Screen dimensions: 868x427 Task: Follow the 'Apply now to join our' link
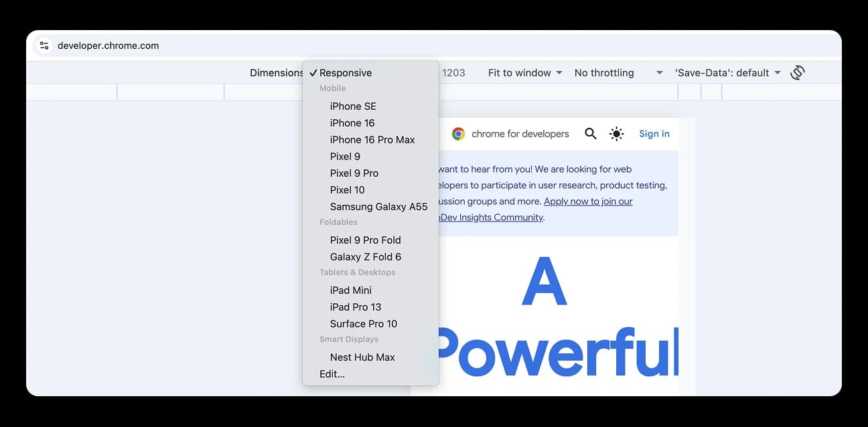click(588, 201)
